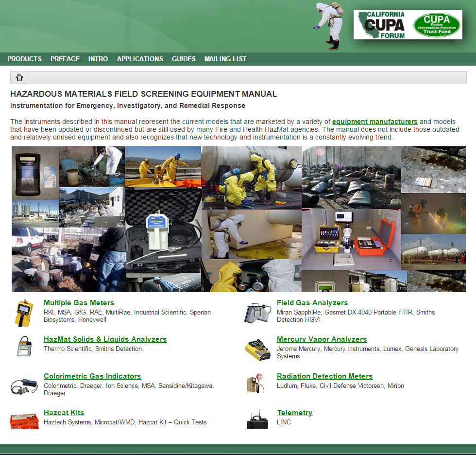Image resolution: width=476 pixels, height=455 pixels.
Task: Click the photo of white meter in foam case
Action: coord(163,230)
